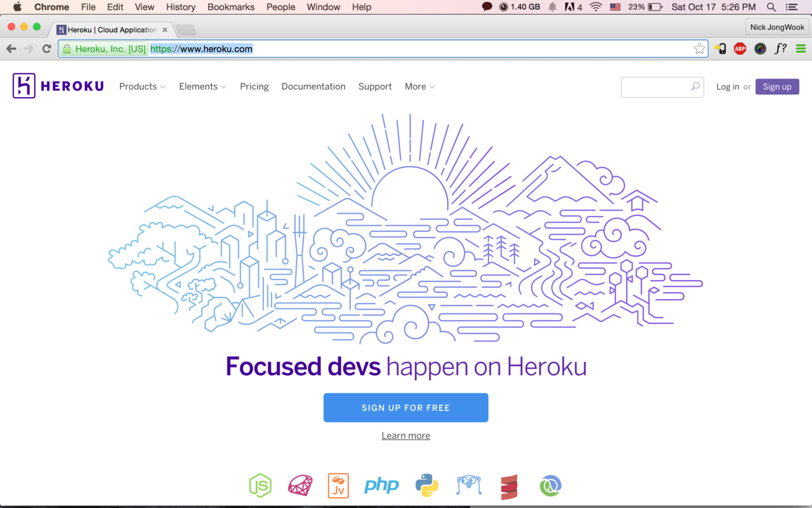Image resolution: width=812 pixels, height=508 pixels.
Task: Click the Python language icon
Action: coord(427,485)
